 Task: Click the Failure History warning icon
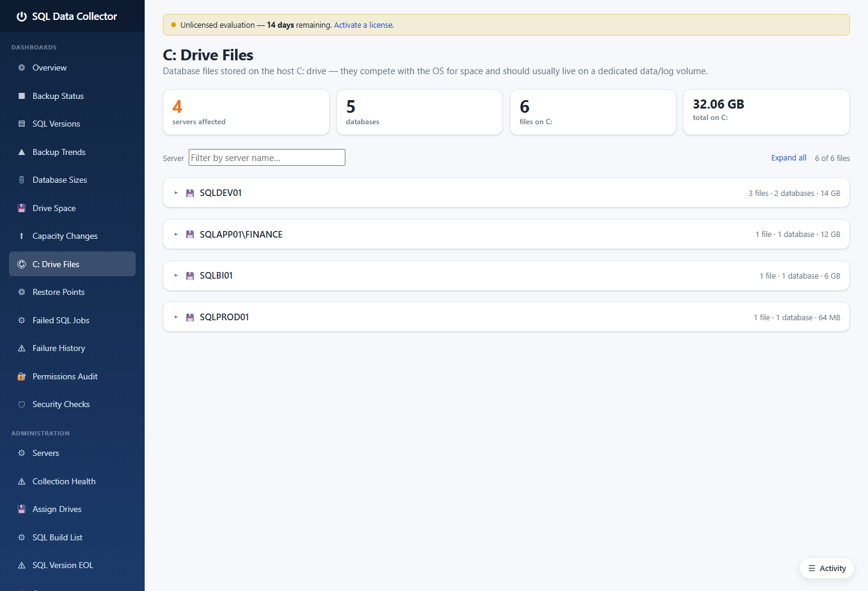[x=22, y=348]
